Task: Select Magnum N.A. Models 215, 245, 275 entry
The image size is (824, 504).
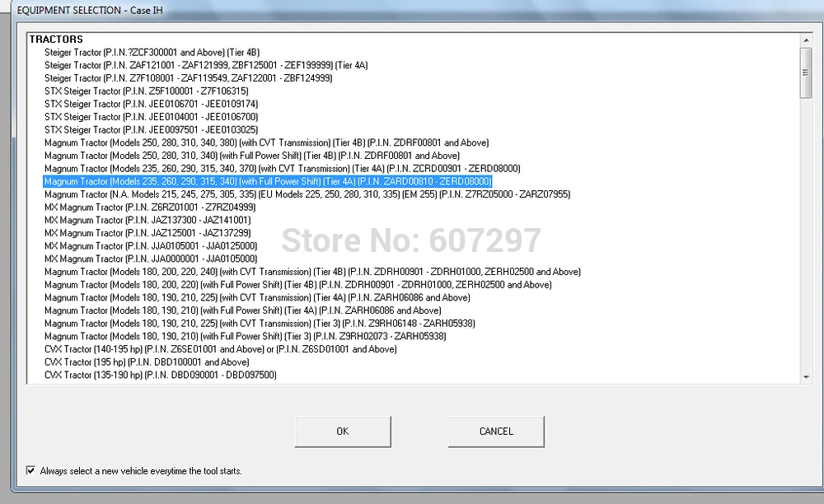Action: click(x=307, y=194)
